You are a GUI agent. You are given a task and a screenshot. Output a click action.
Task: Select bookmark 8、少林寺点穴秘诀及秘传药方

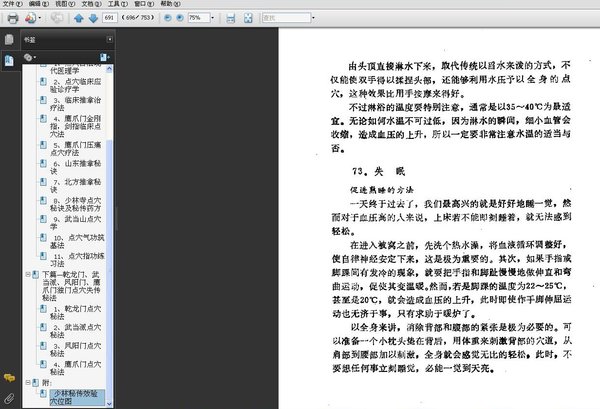[x=75, y=204]
